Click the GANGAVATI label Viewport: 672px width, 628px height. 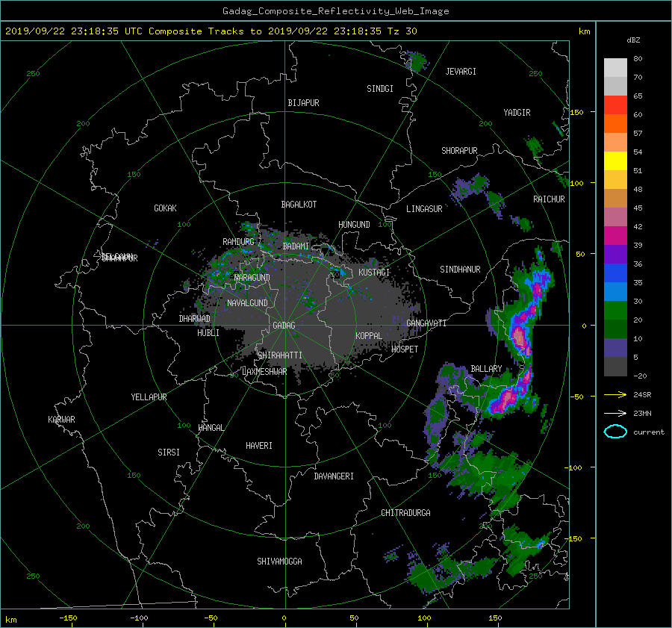(x=426, y=323)
